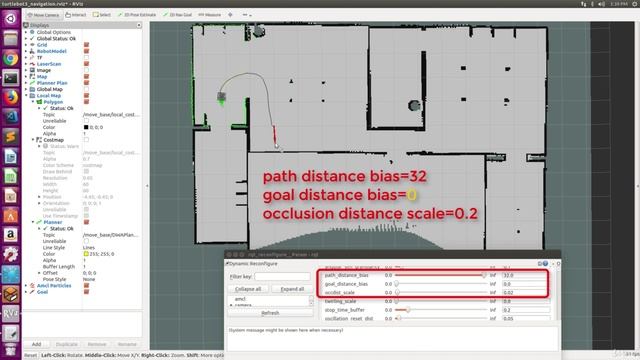This screenshot has width=640, height=360.
Task: Select the Move Camera tool
Action: [43, 15]
